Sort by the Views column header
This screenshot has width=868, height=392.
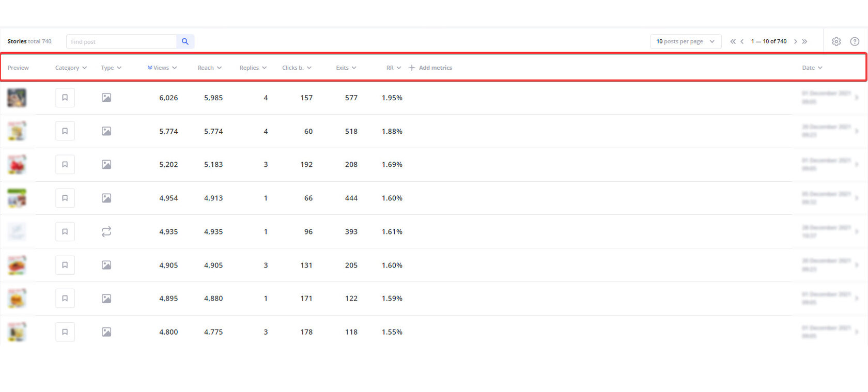coord(162,68)
